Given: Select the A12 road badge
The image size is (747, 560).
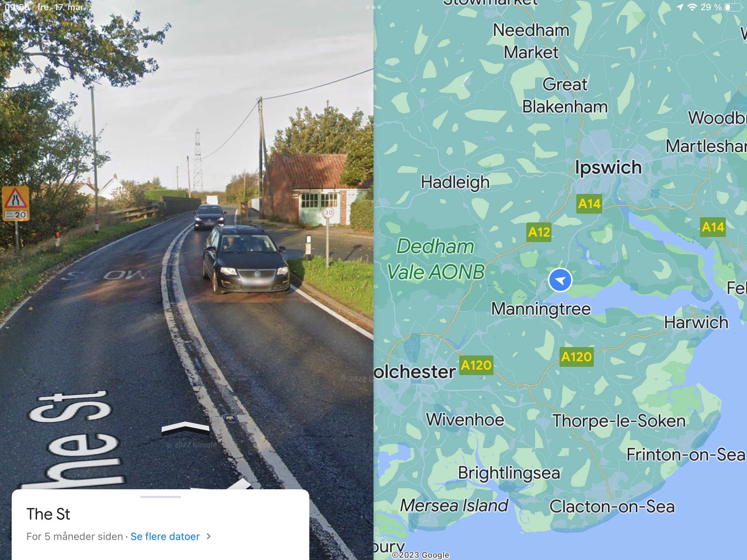Looking at the screenshot, I should 539,232.
